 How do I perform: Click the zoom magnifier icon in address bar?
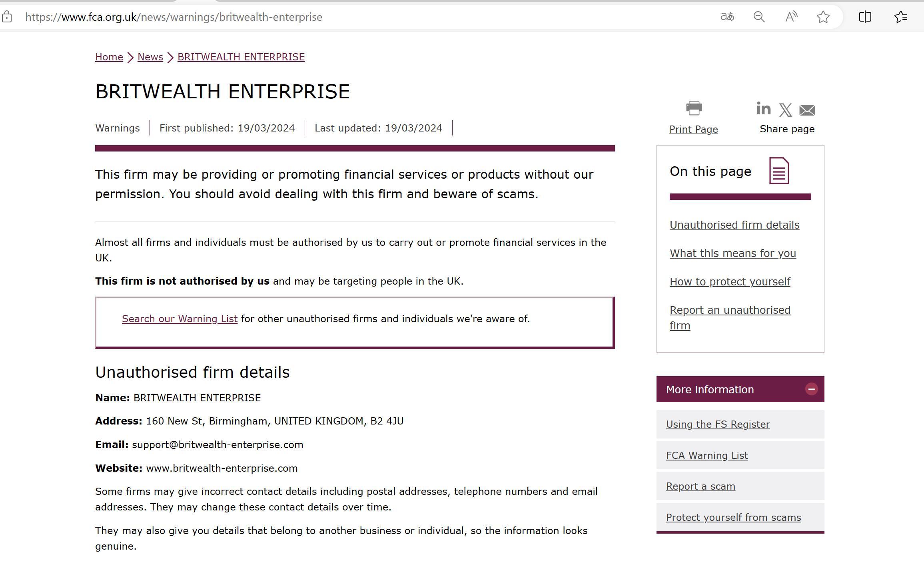(759, 17)
